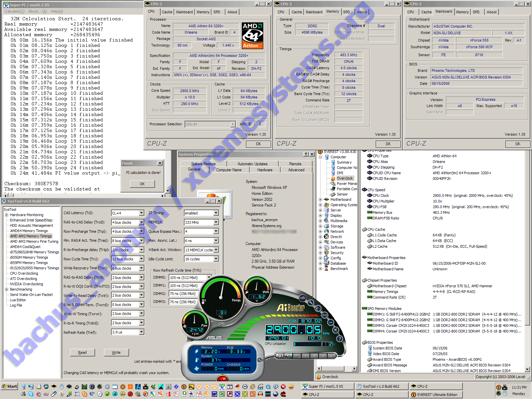Open the Benchmark hourglass item in EVEREST
This screenshot has height=399, width=532.
click(x=339, y=269)
